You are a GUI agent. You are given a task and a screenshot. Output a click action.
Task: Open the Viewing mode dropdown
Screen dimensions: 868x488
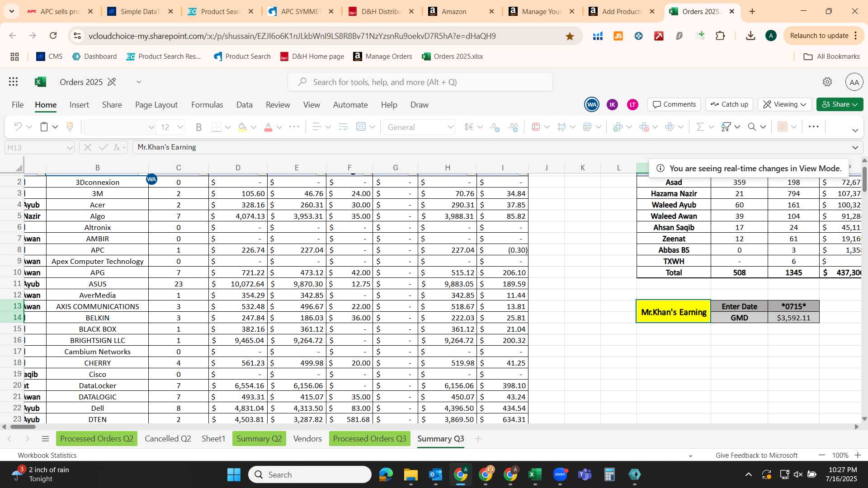(785, 104)
